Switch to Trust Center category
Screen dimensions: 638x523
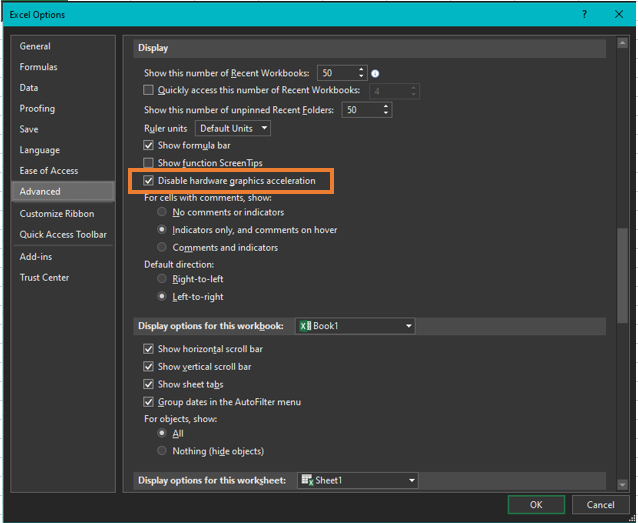point(43,277)
